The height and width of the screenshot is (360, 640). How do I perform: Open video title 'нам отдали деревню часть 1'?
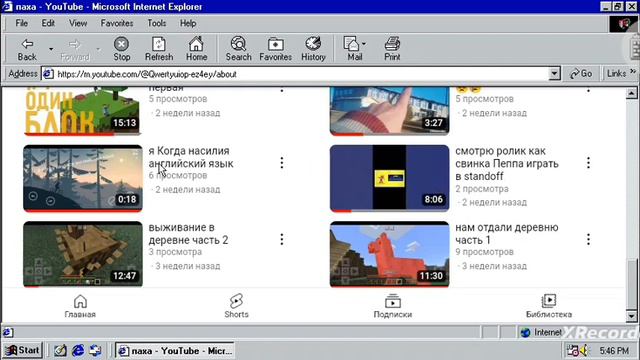coord(507,233)
